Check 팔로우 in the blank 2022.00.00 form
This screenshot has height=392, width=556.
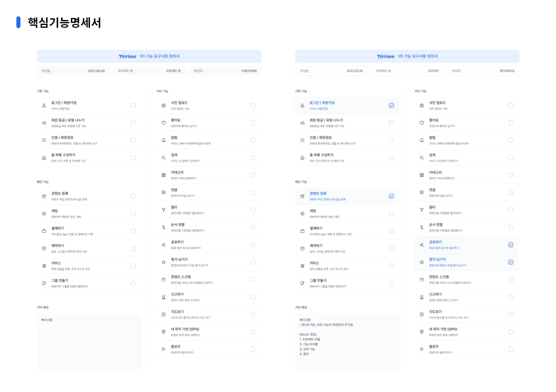pos(253,349)
